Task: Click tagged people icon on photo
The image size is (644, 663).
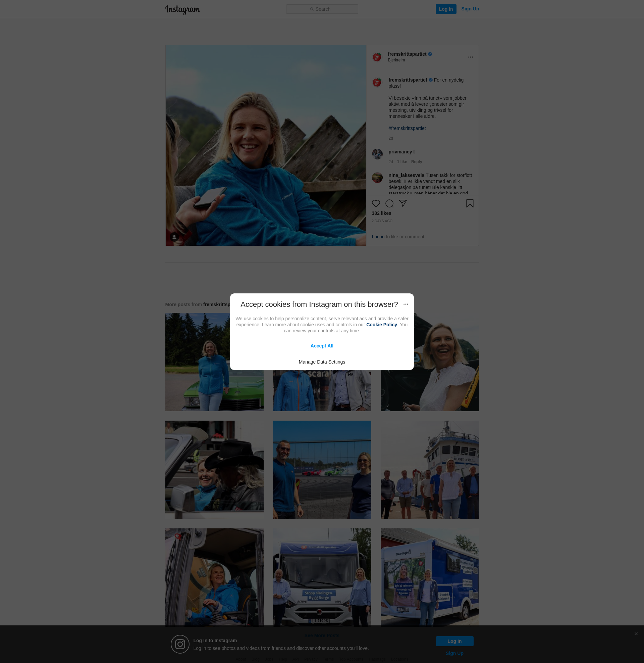Action: click(174, 237)
